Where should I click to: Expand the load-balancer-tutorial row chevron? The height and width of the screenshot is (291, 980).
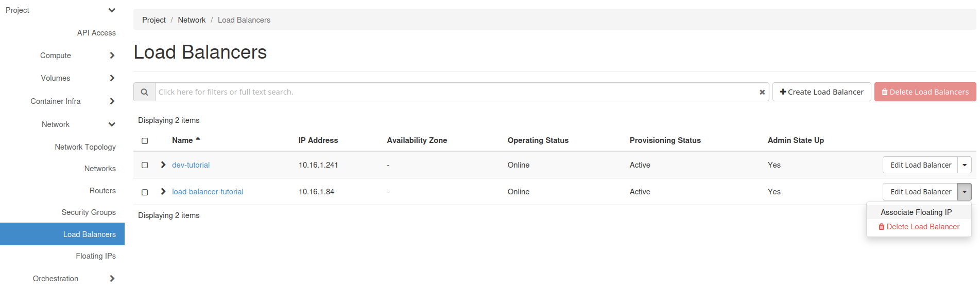(163, 191)
